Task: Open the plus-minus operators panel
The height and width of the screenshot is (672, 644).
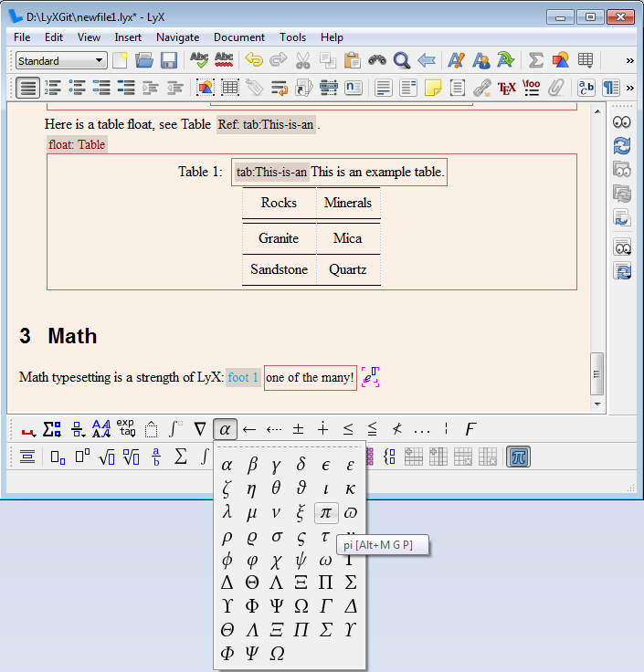Action: 299,429
